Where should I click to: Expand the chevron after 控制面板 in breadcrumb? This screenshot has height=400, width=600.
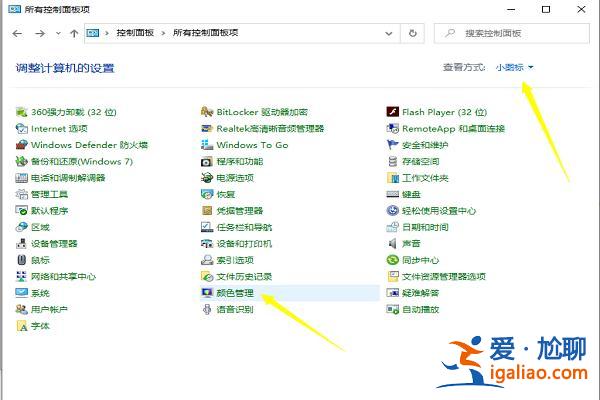(163, 33)
